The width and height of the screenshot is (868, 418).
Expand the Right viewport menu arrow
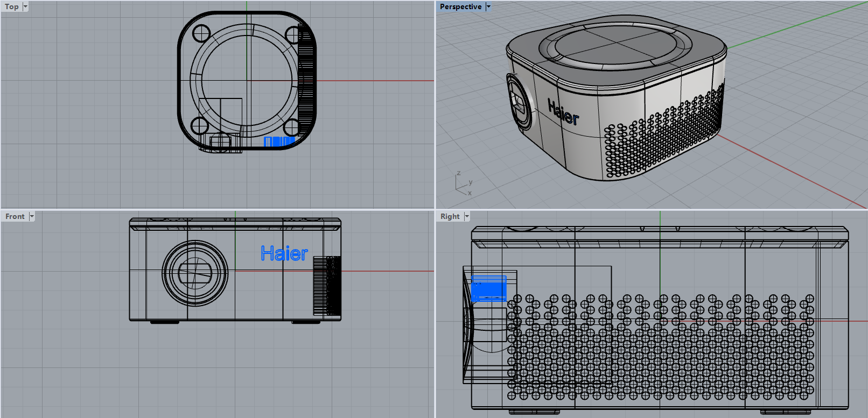pos(467,216)
